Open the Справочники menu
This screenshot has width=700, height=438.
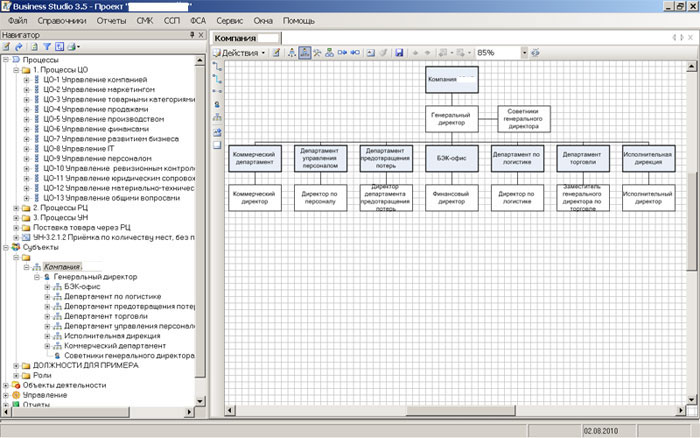click(x=61, y=20)
